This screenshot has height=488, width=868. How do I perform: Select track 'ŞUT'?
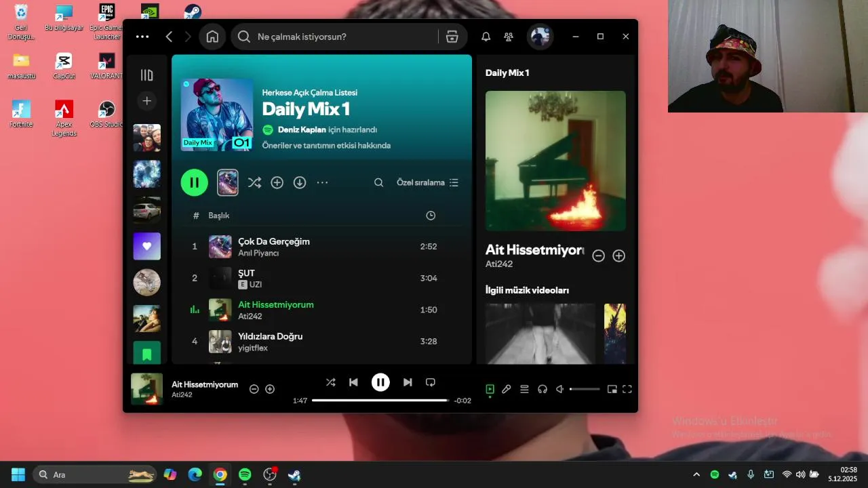click(x=246, y=273)
